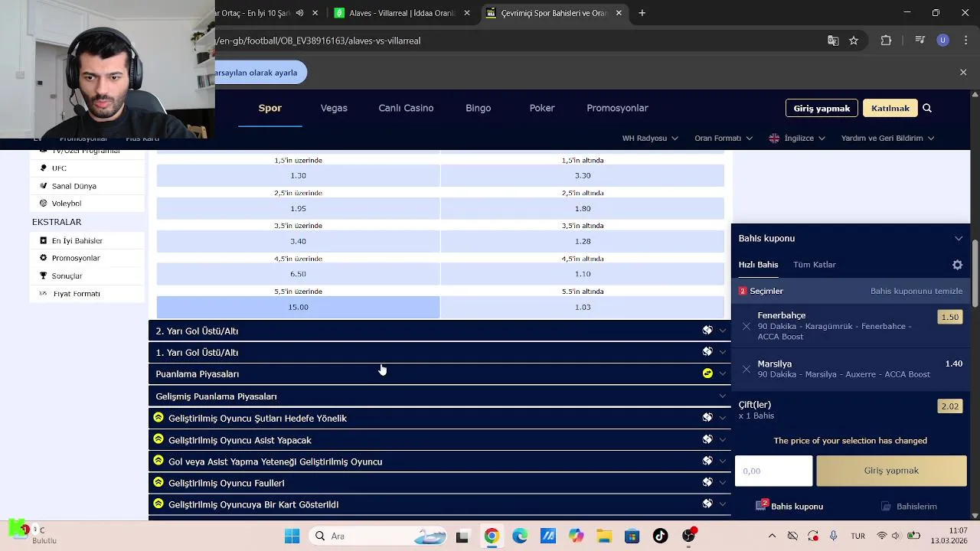Go to Poker section
Screen dimensions: 980x551
542,108
